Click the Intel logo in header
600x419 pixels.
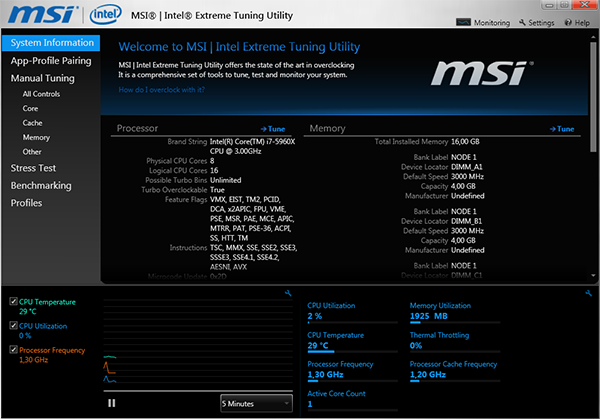(106, 15)
